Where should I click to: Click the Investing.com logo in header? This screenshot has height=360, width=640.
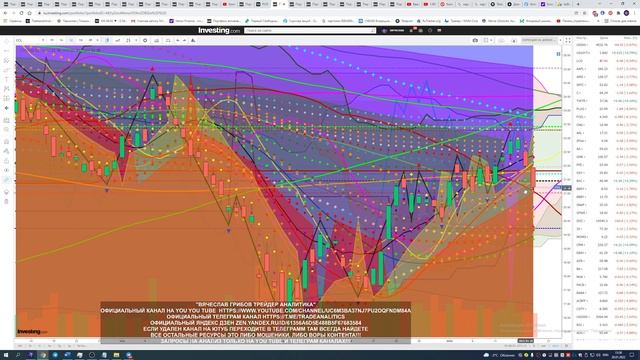click(x=219, y=30)
